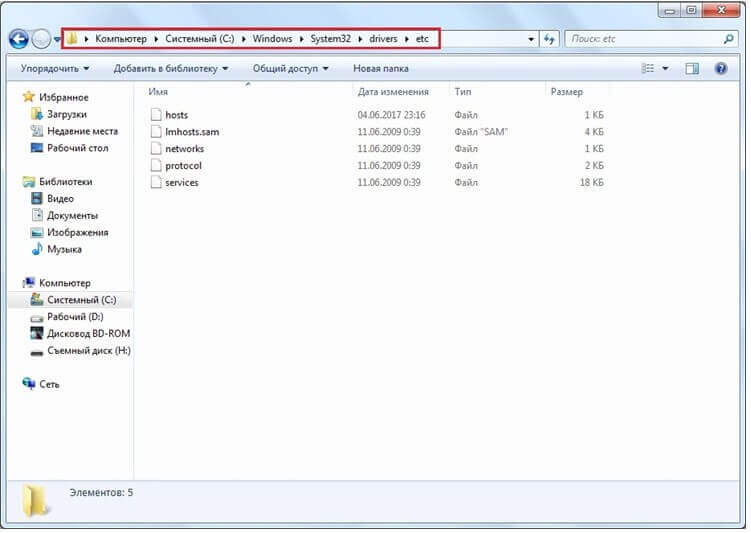
Task: Select the hosts file icon
Action: click(155, 115)
